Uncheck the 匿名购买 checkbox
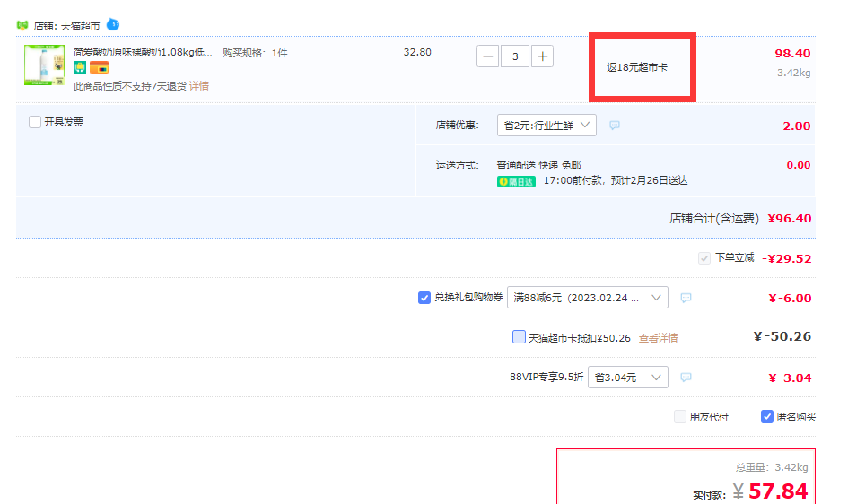This screenshot has height=504, width=848. [767, 416]
